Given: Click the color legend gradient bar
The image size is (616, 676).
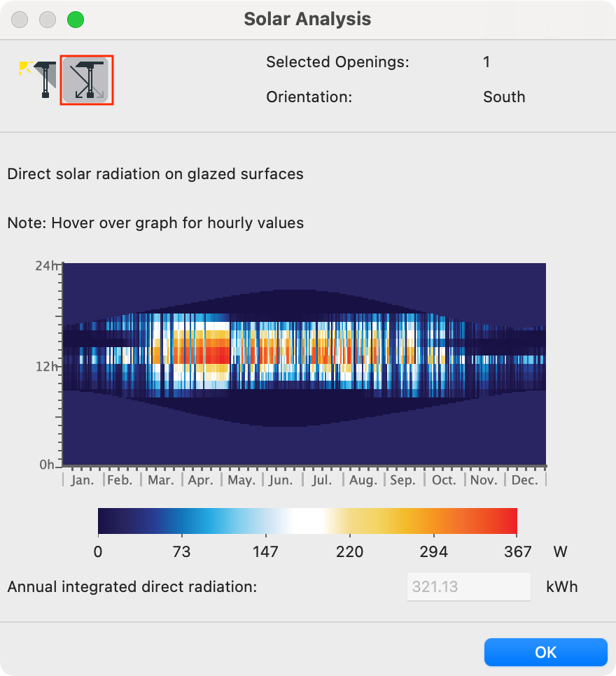Looking at the screenshot, I should tap(307, 521).
